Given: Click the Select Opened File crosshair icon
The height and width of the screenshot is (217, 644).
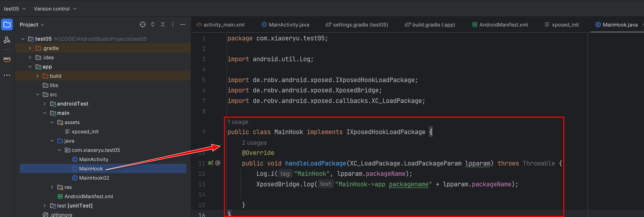Looking at the screenshot, I should [142, 24].
